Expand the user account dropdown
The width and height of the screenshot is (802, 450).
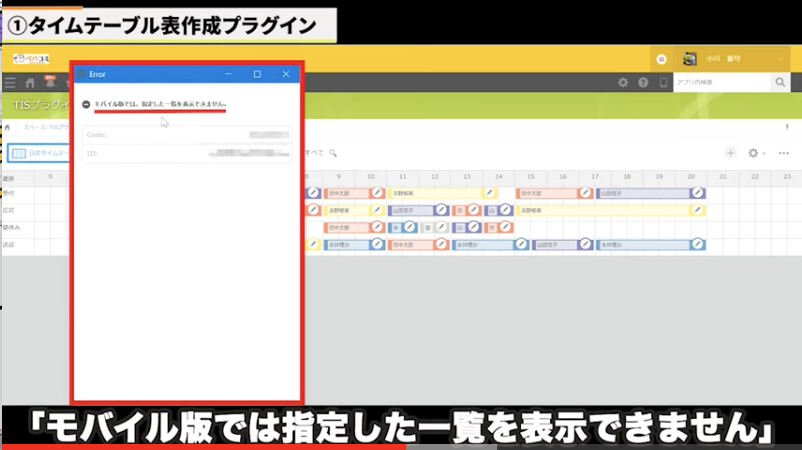[781, 59]
